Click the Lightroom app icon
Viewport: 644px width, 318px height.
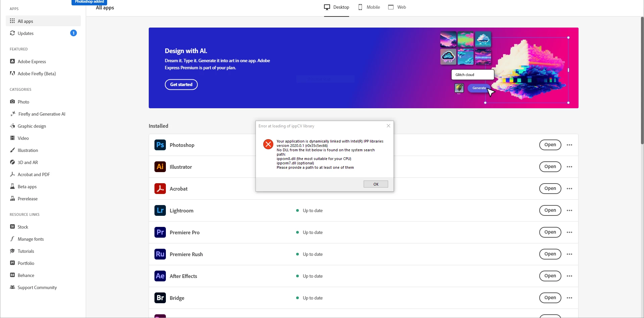pos(160,210)
